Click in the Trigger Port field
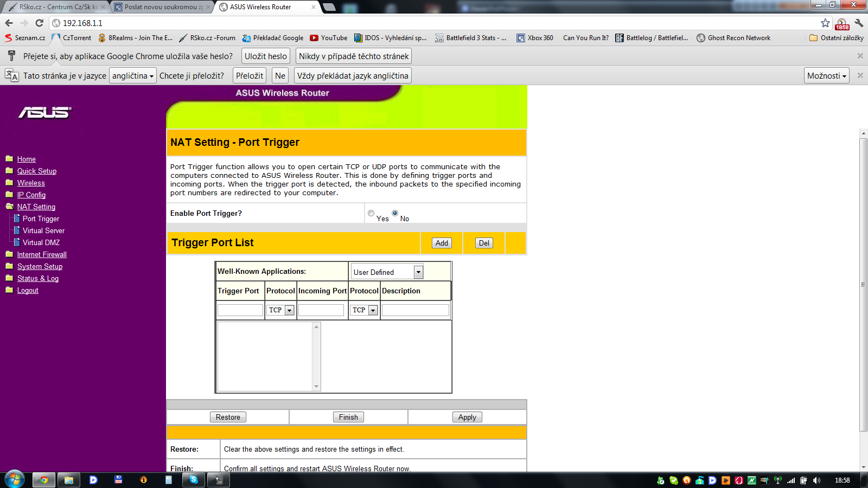This screenshot has height=488, width=868. [240, 310]
